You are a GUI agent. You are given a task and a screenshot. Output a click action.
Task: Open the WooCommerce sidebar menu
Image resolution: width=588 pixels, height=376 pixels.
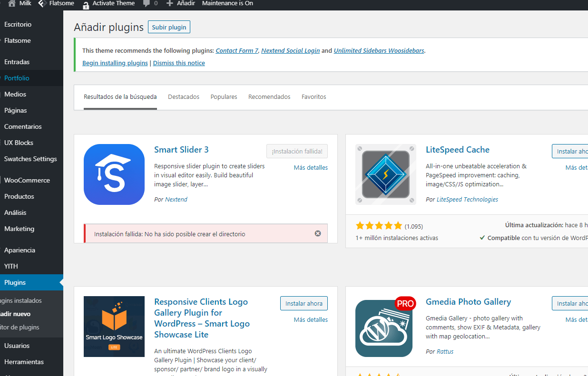[27, 180]
